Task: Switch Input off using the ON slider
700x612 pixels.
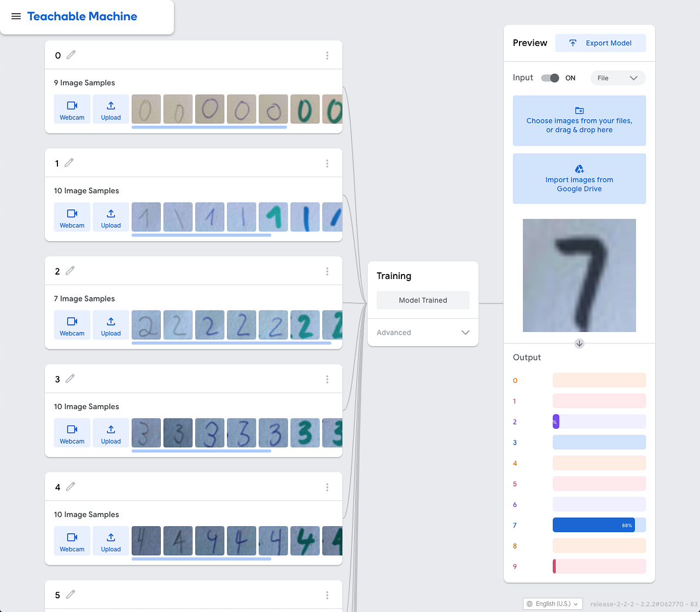Action: point(550,78)
